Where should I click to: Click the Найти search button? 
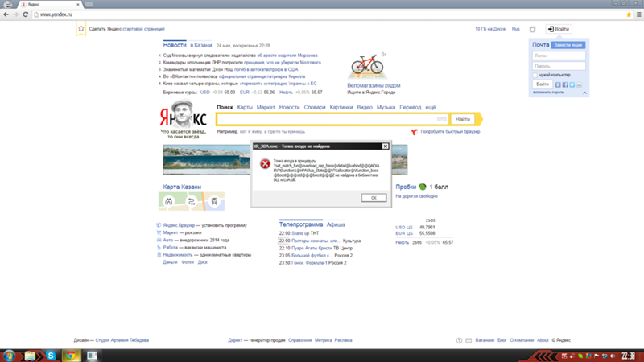coord(462,119)
